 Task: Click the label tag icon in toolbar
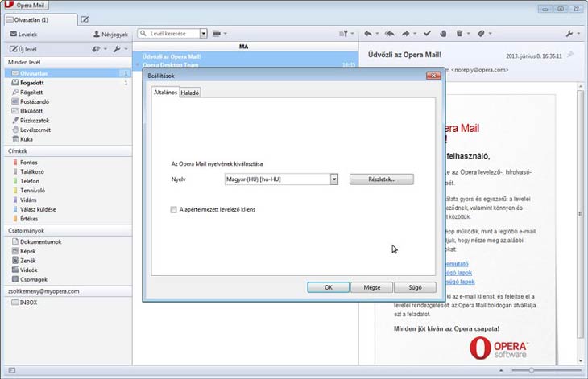tap(481, 34)
